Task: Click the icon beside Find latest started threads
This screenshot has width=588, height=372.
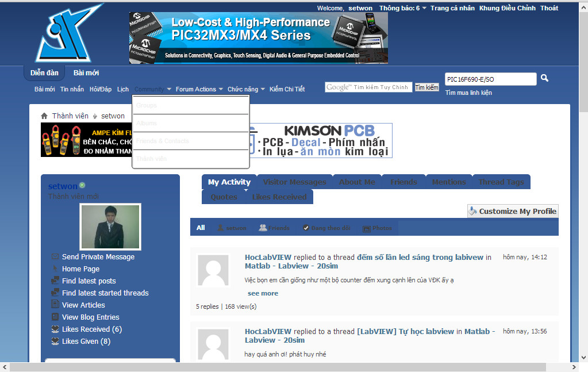Action: coord(55,293)
